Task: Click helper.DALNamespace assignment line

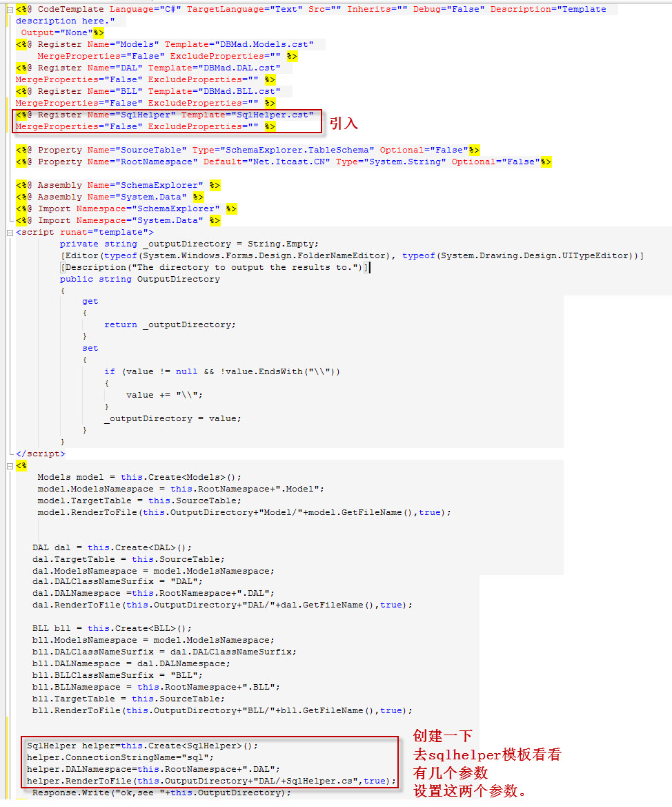Action: [x=153, y=770]
